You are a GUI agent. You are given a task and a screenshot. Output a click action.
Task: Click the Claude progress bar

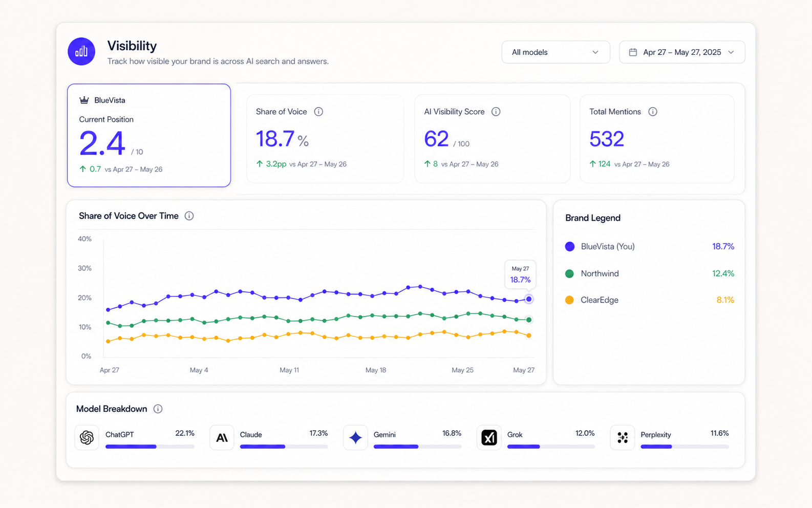284,447
